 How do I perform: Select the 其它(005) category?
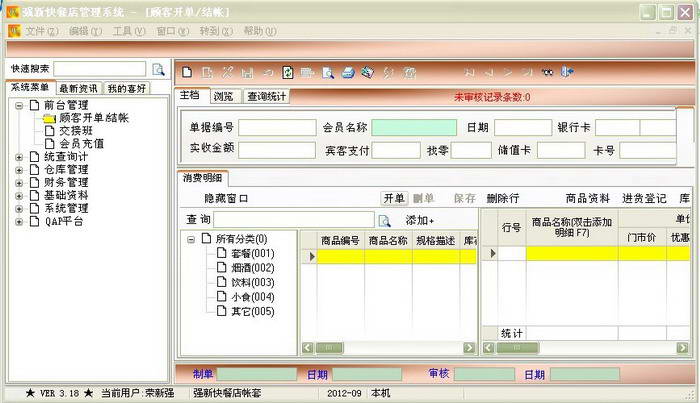coord(253,312)
